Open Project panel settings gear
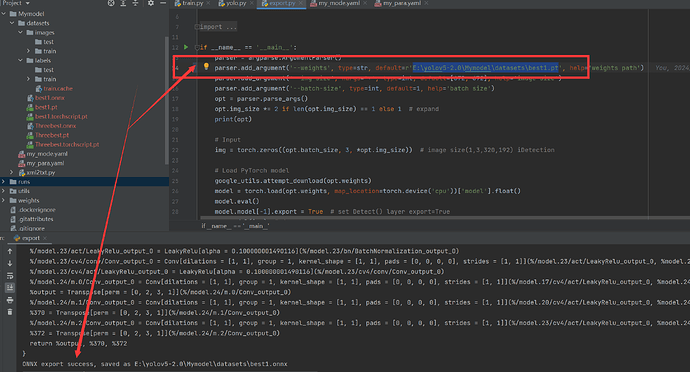Image resolution: width=690 pixels, height=372 pixels. pyautogui.click(x=151, y=3)
